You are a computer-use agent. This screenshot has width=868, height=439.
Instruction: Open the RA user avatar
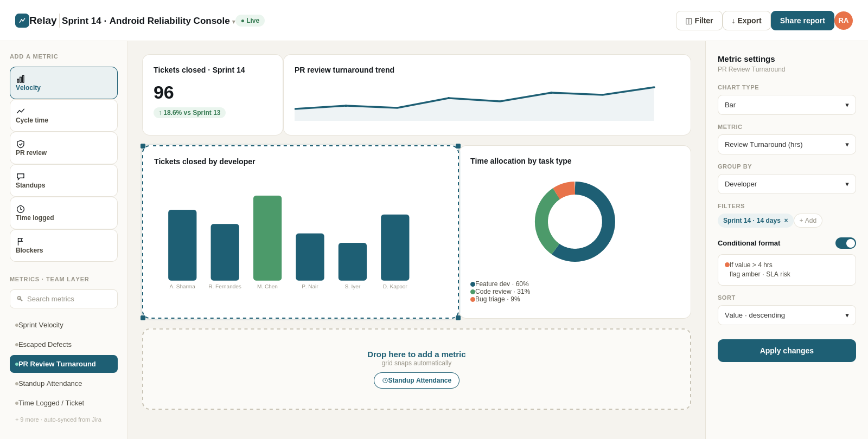(843, 21)
